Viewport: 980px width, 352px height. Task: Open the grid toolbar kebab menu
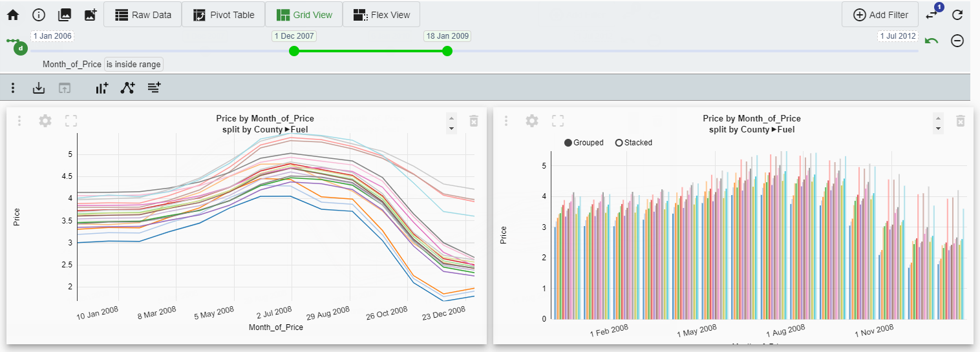click(x=13, y=88)
